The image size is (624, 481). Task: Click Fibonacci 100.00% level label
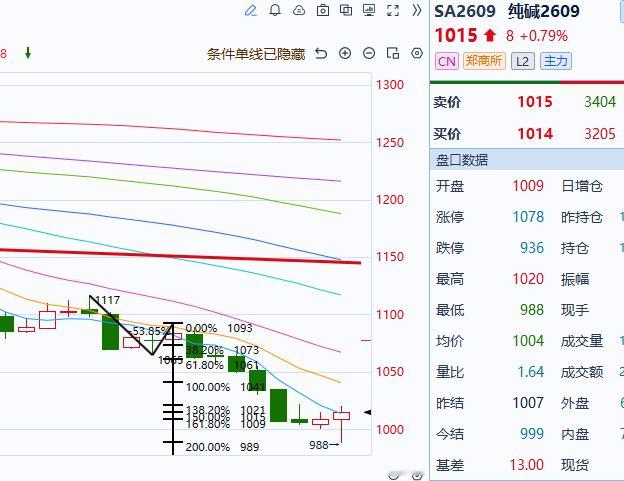click(x=208, y=387)
